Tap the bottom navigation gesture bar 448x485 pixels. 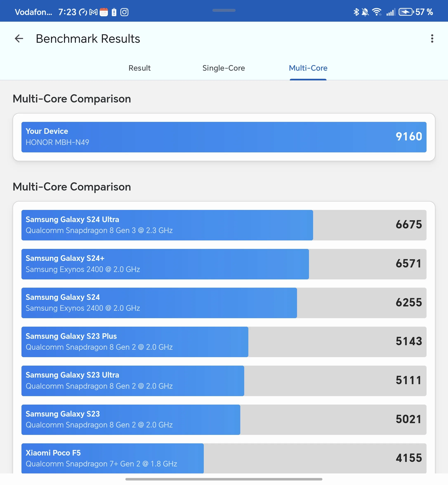pyautogui.click(x=224, y=479)
